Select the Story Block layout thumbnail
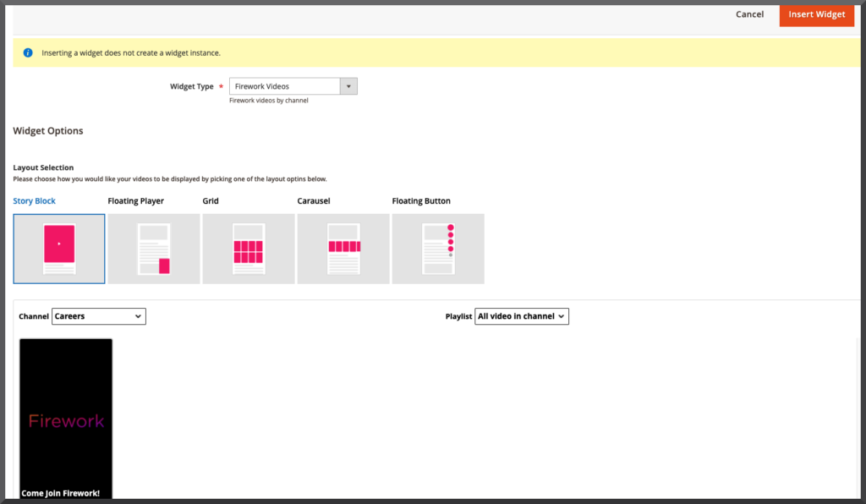866x504 pixels. click(59, 249)
